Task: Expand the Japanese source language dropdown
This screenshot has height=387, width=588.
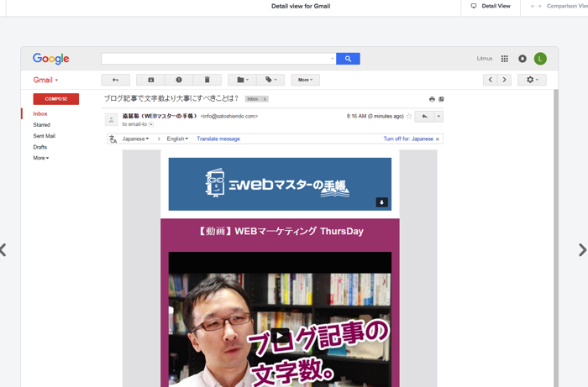Action: click(x=136, y=139)
